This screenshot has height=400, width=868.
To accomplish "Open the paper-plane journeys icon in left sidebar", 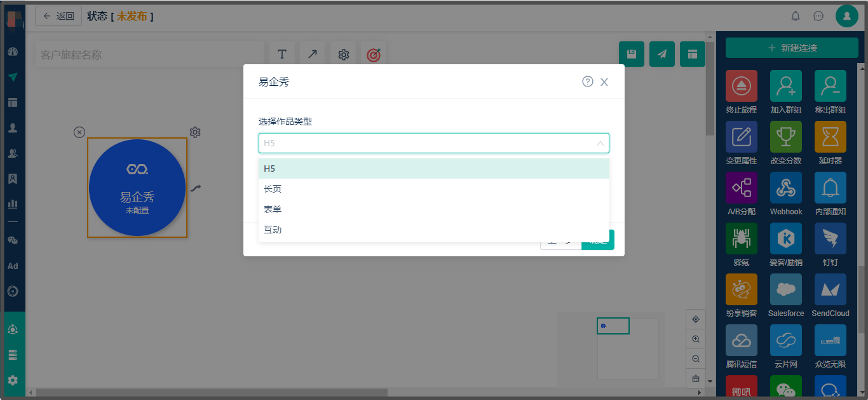I will coord(13,77).
